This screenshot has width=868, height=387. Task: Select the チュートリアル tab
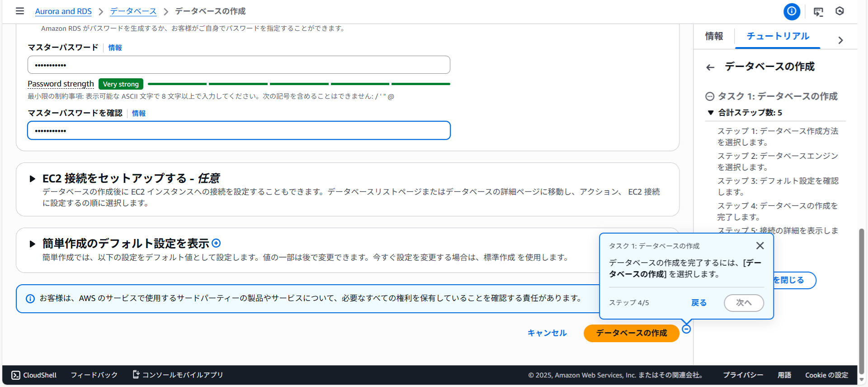click(x=778, y=36)
